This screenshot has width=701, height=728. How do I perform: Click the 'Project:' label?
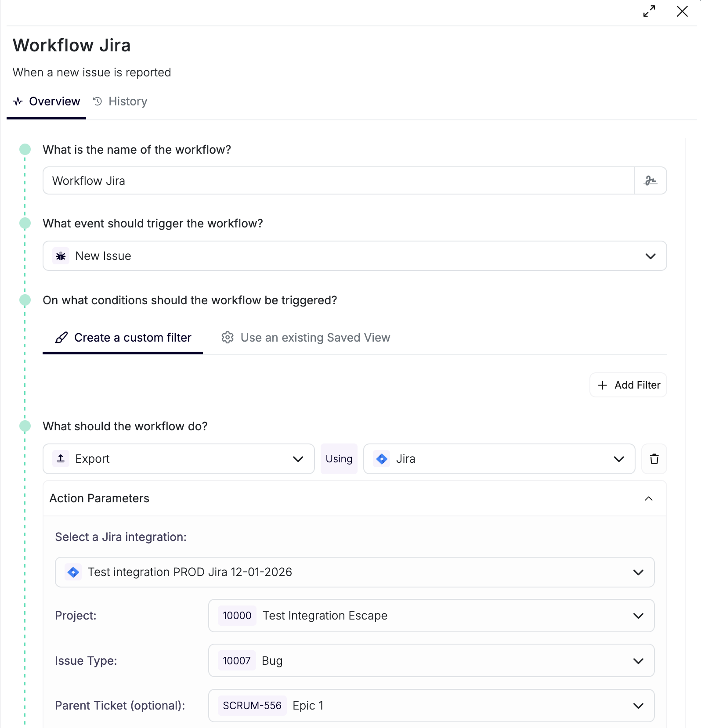(x=76, y=616)
